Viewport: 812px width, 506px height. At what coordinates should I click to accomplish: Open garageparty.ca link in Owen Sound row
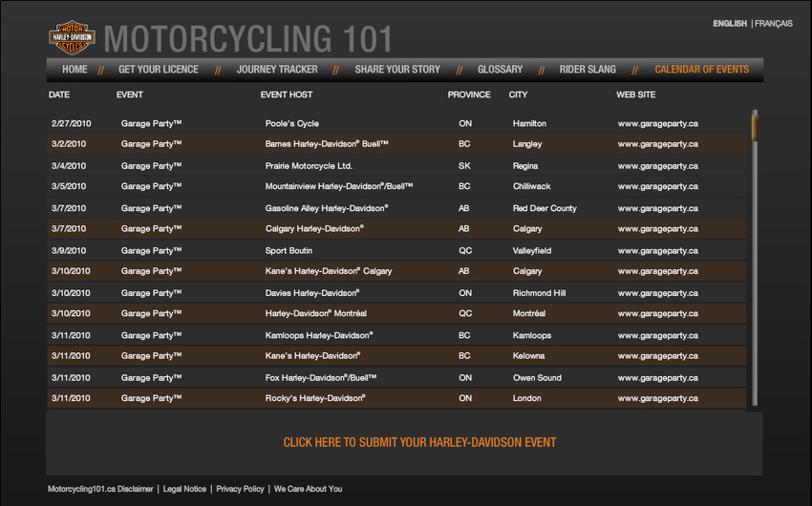click(x=657, y=378)
